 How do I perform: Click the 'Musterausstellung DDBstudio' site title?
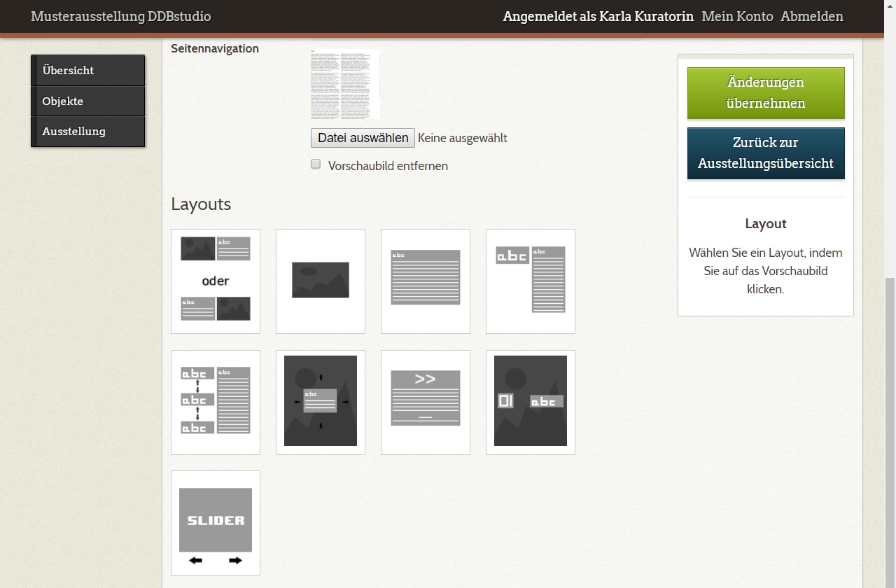tap(120, 16)
